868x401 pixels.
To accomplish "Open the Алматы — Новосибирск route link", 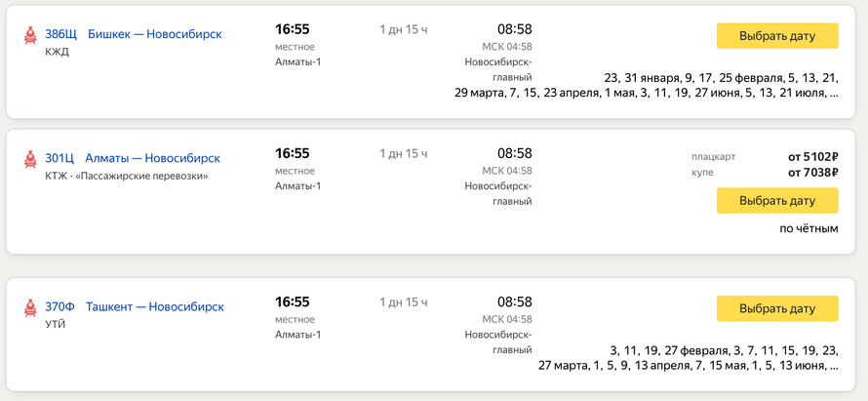I will click(153, 158).
